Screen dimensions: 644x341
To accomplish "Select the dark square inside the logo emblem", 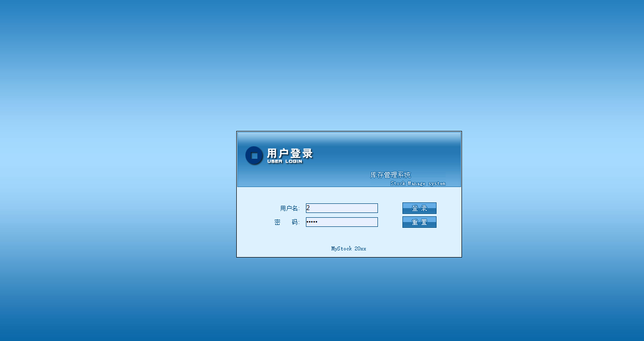I will coord(254,155).
